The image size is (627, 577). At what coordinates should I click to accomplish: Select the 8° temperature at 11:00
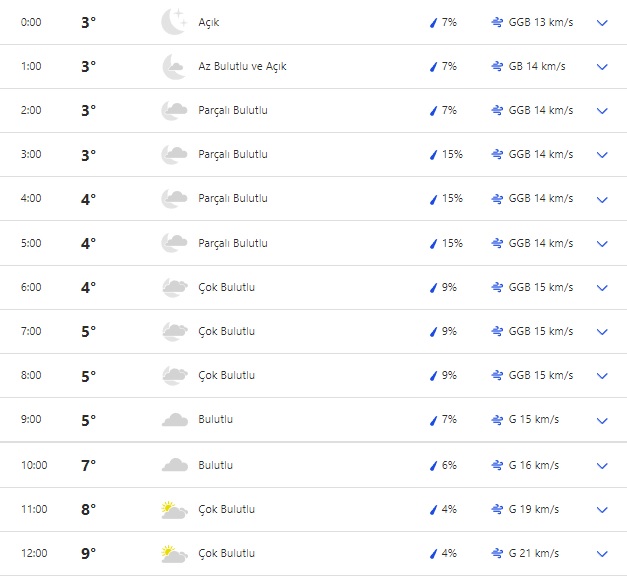(88, 510)
